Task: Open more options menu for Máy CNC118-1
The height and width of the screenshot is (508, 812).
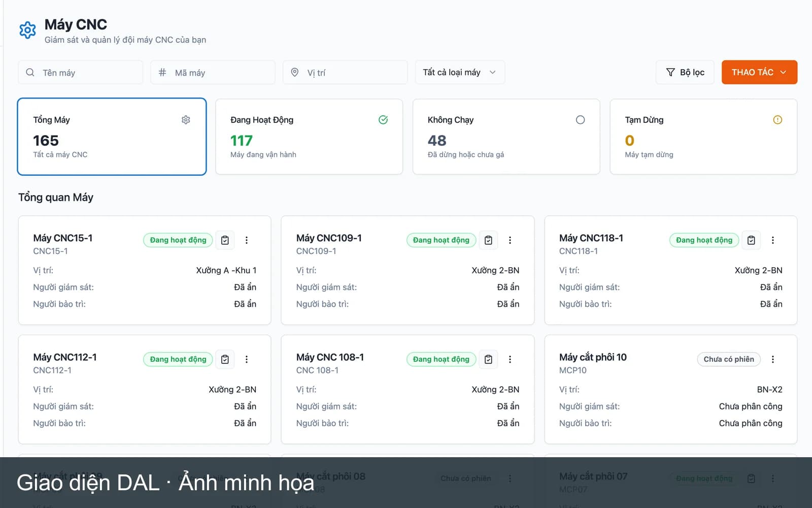Action: [x=773, y=240]
